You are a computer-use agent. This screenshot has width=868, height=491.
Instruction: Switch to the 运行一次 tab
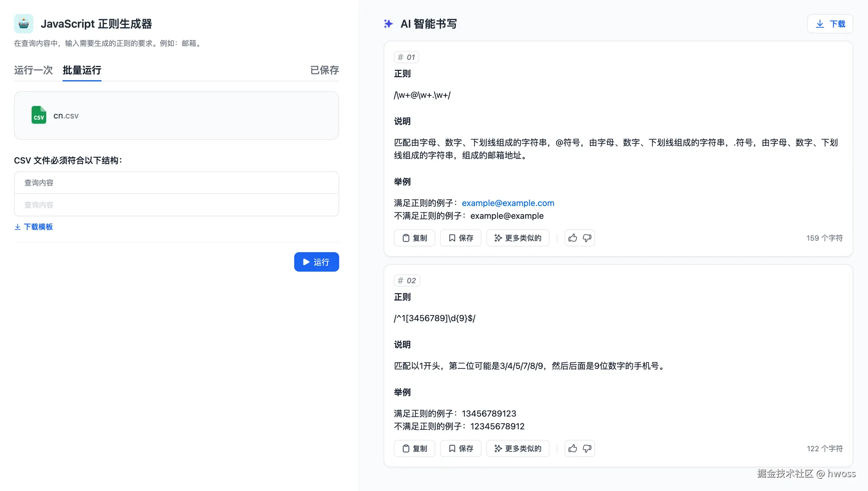33,70
